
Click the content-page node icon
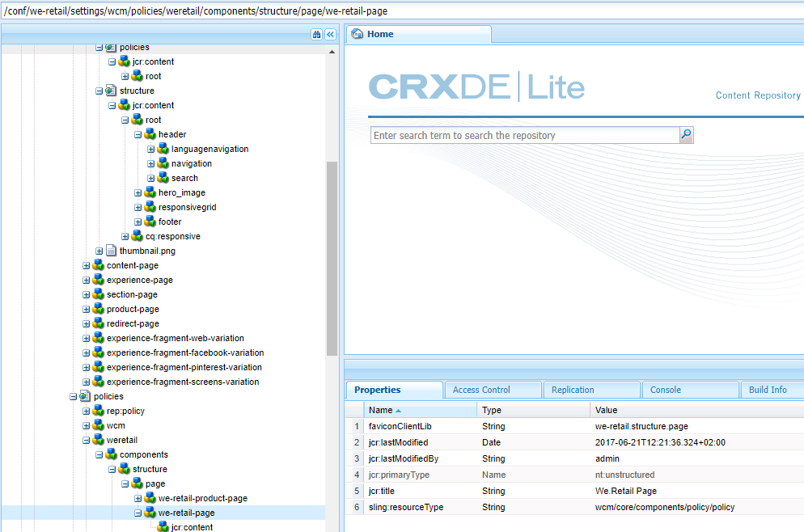[99, 265]
